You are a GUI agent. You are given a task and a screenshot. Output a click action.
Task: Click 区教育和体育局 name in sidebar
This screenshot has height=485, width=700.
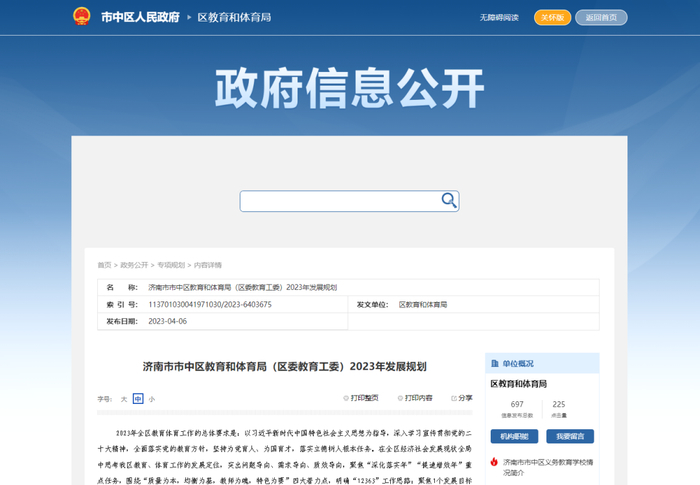click(518, 384)
